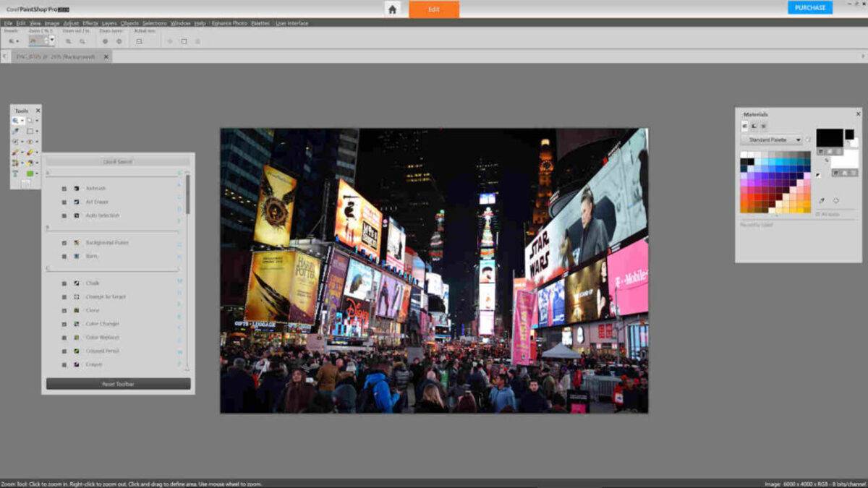
Task: Open the Layers menu
Action: pyautogui.click(x=109, y=23)
